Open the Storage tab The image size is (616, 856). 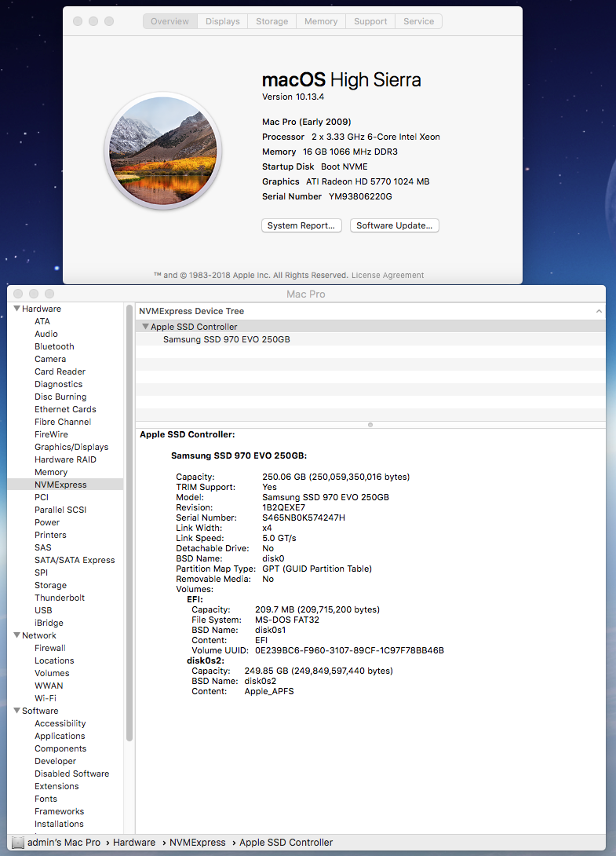pyautogui.click(x=272, y=21)
